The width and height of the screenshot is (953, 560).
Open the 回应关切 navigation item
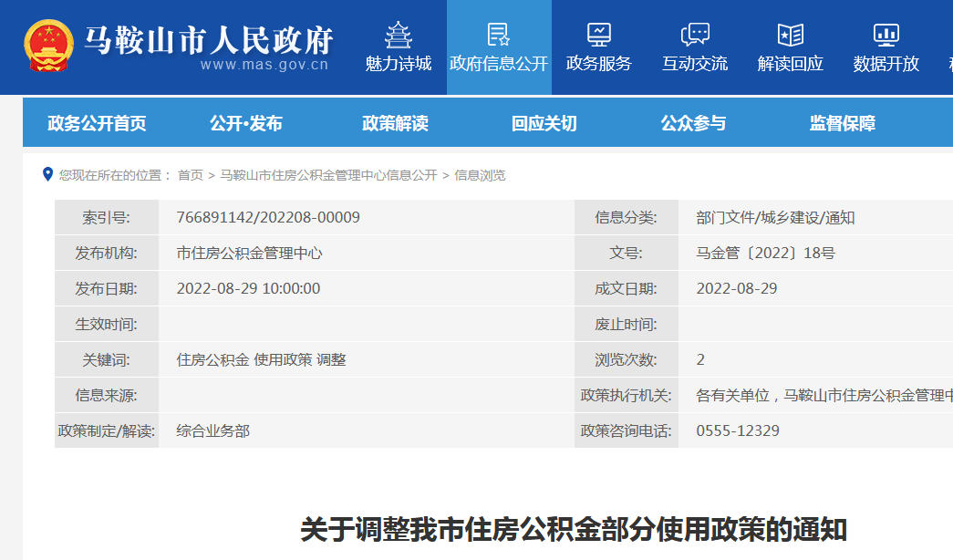pos(544,123)
